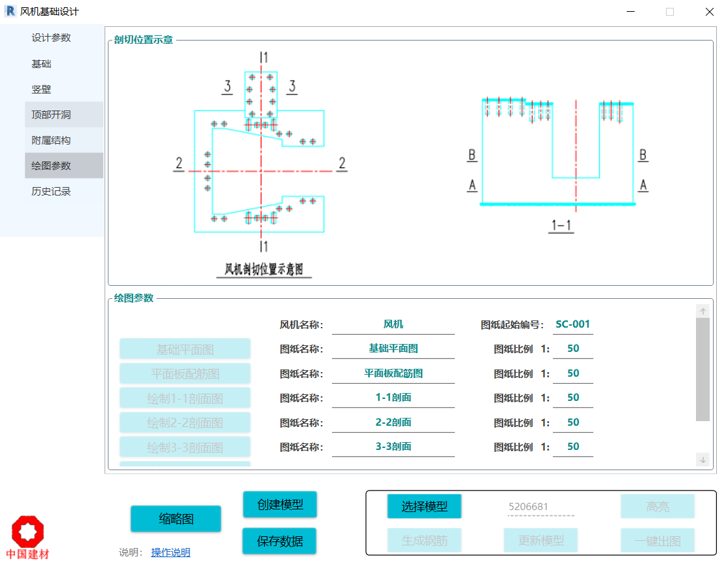Viewport: 728px width, 565px height.
Task: Close the 风机基础设计 window
Action: tap(709, 12)
